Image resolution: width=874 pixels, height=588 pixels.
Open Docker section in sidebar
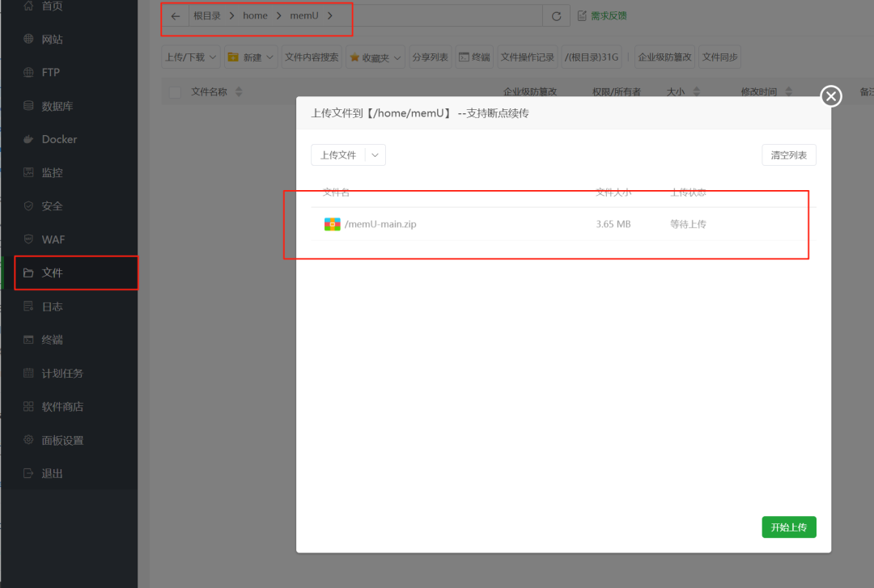click(59, 139)
